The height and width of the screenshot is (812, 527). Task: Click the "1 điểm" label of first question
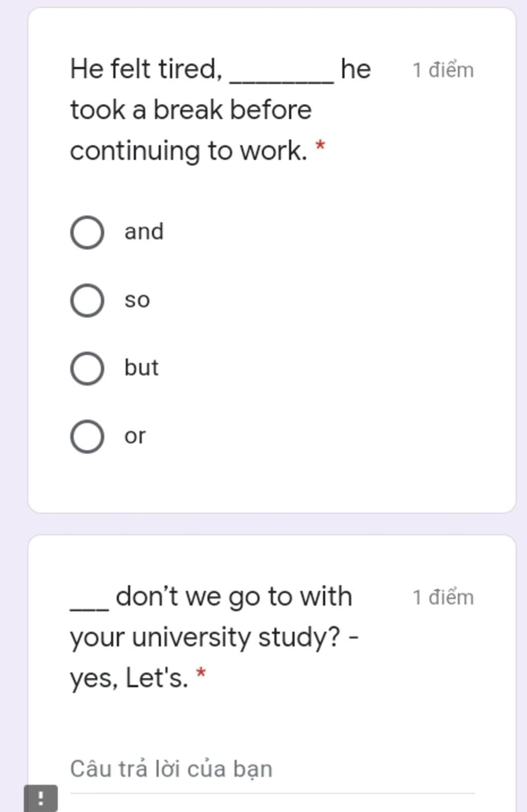443,70
